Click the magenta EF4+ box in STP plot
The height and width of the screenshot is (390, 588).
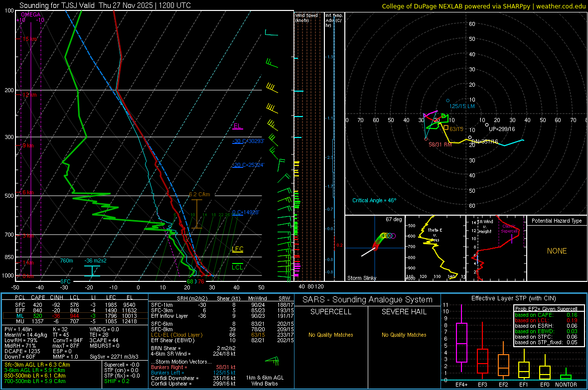coord(461,342)
